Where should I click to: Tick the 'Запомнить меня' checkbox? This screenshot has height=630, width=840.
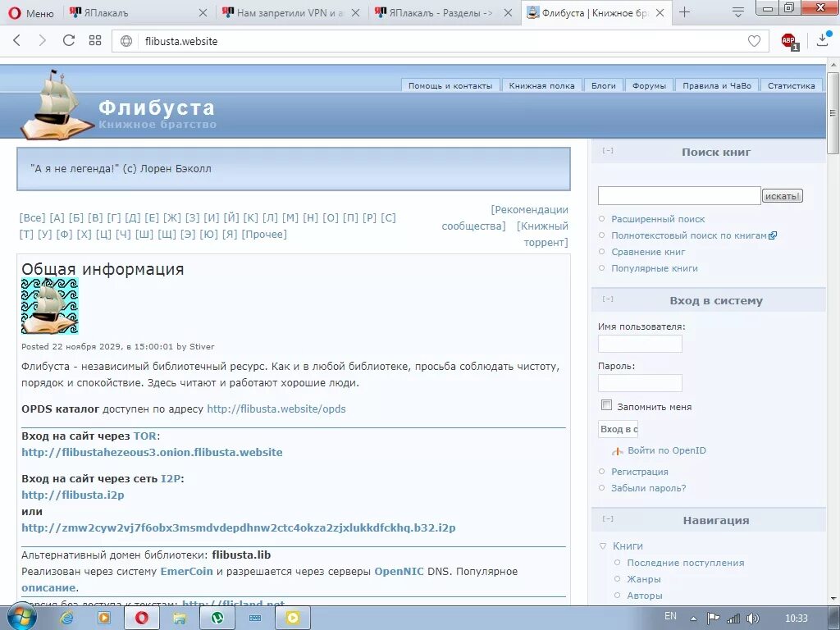tap(606, 405)
